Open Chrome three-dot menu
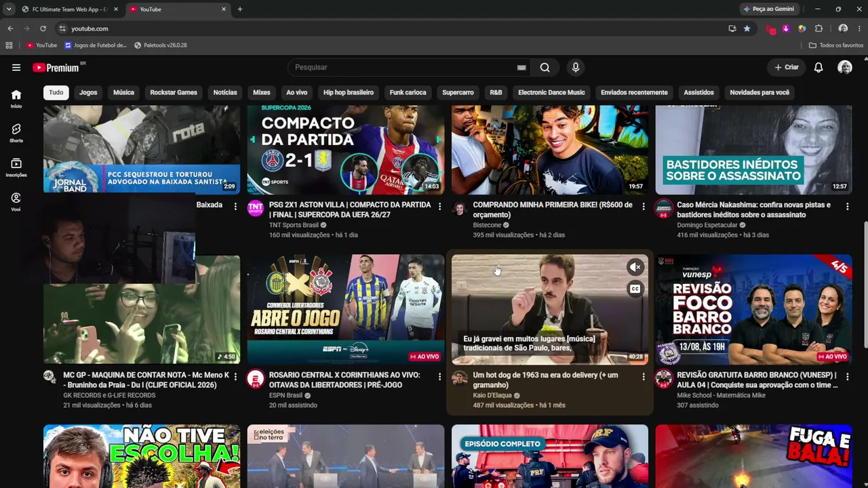Image resolution: width=868 pixels, height=488 pixels. pos(859,28)
